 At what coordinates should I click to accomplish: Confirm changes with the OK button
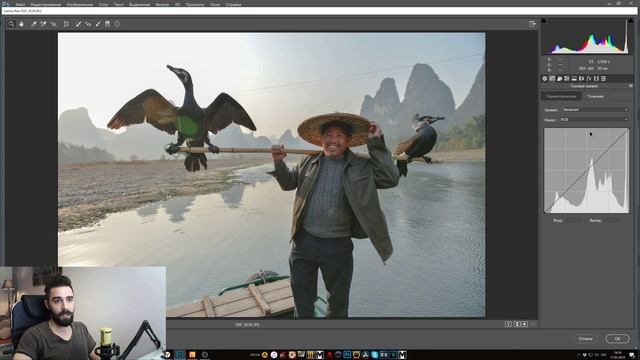618,339
